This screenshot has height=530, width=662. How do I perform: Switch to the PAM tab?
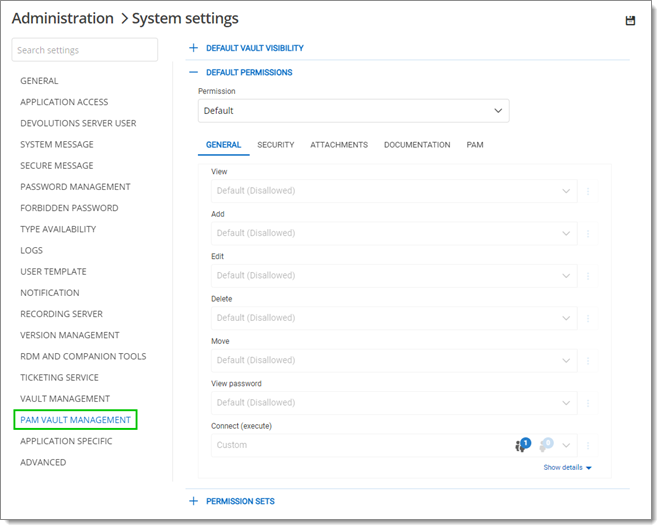(x=475, y=145)
